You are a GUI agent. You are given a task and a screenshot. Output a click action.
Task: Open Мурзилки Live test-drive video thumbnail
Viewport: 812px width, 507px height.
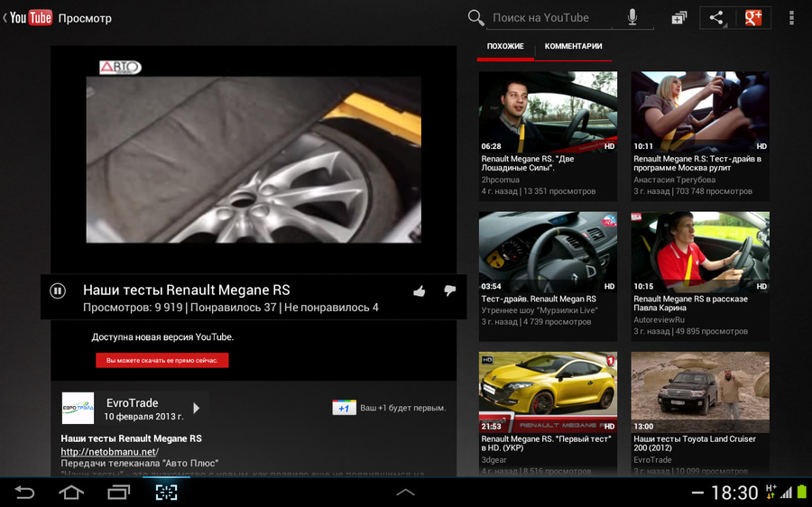pos(548,253)
